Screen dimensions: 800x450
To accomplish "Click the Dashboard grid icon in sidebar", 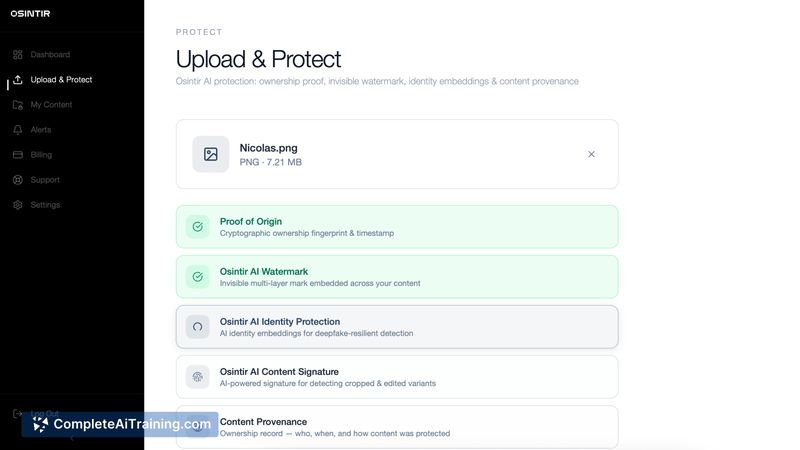I will [x=18, y=54].
